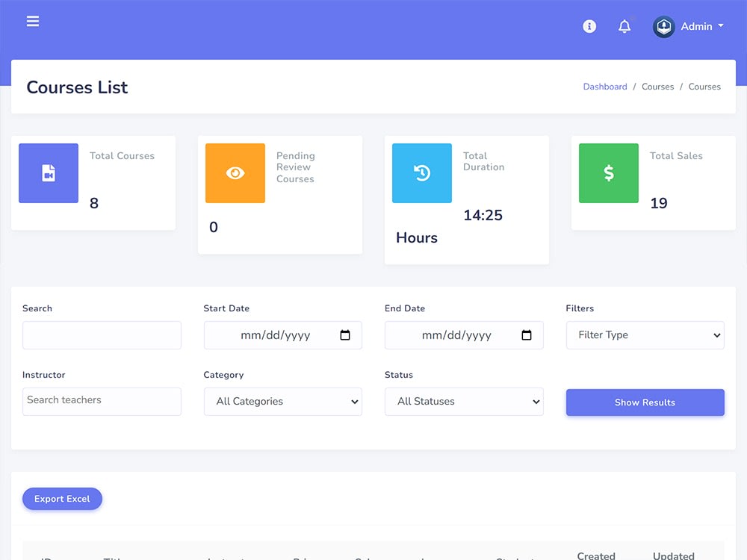747x560 pixels.
Task: Click the Admin avatar image
Action: click(x=663, y=27)
